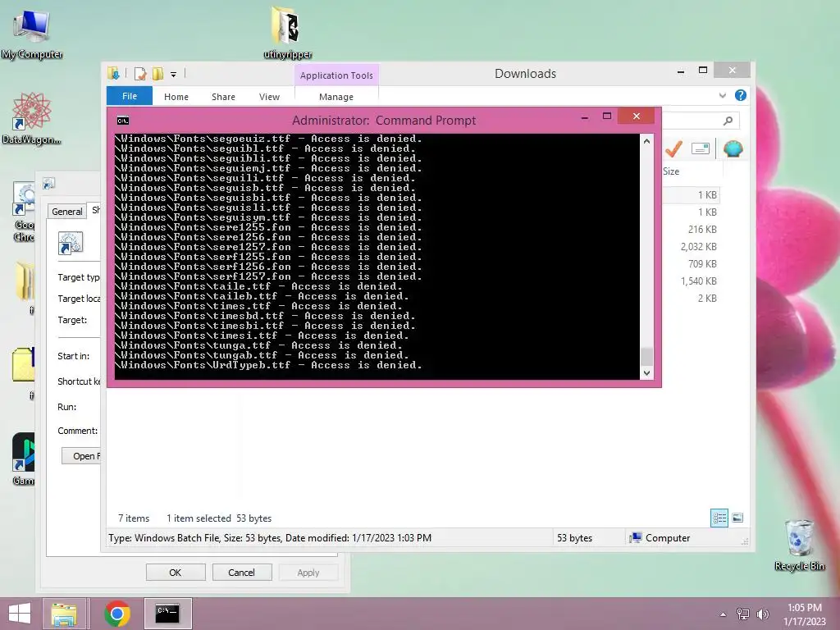Screen dimensions: 840x630
Task: Click the Command Prompt scroll up arrow
Action: click(x=646, y=141)
